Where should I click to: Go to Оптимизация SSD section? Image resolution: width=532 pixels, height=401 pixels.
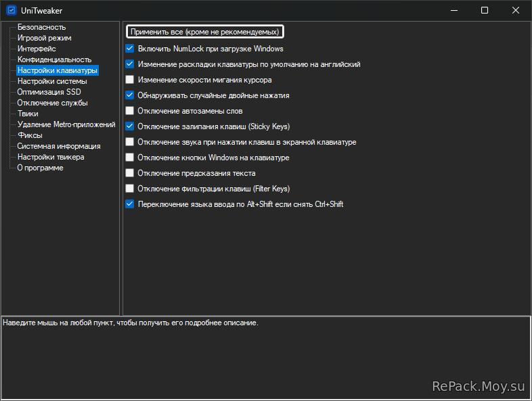coord(49,92)
